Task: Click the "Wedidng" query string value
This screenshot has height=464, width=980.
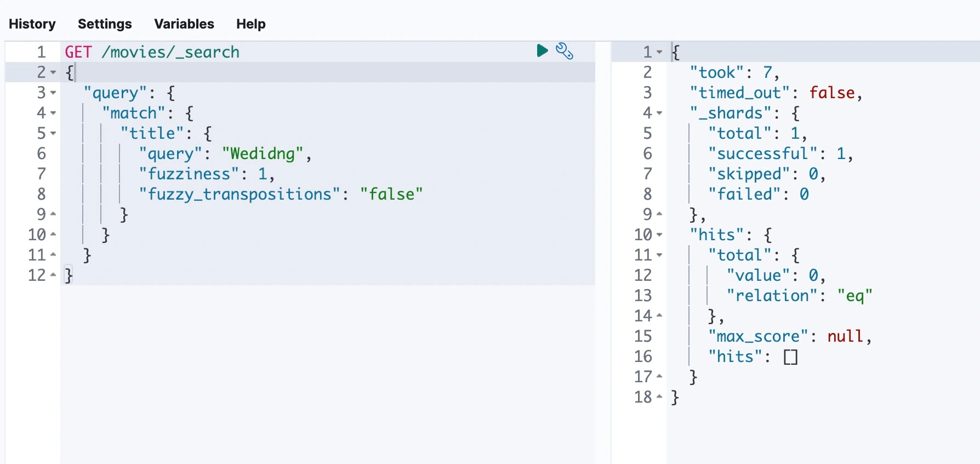Action: tap(263, 154)
